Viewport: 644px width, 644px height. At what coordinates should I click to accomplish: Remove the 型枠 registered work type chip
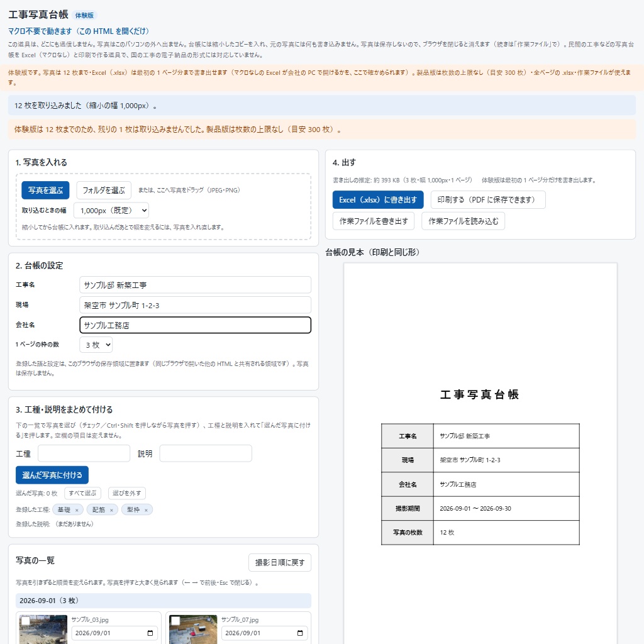point(146,510)
